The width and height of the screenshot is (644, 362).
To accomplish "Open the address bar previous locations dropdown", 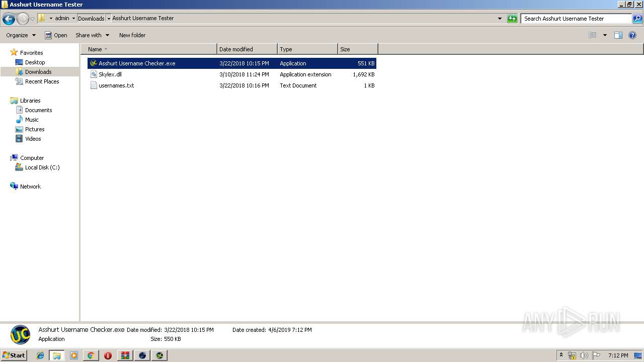I will point(500,19).
